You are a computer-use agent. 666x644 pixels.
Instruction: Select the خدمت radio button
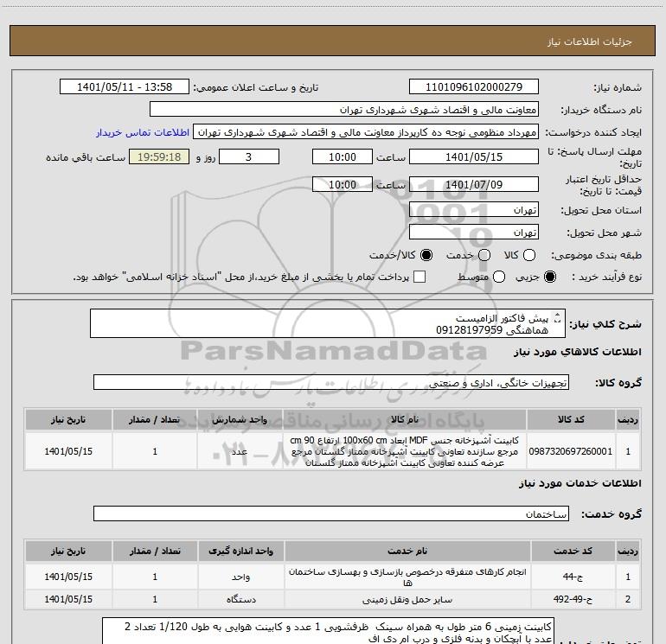click(x=484, y=255)
